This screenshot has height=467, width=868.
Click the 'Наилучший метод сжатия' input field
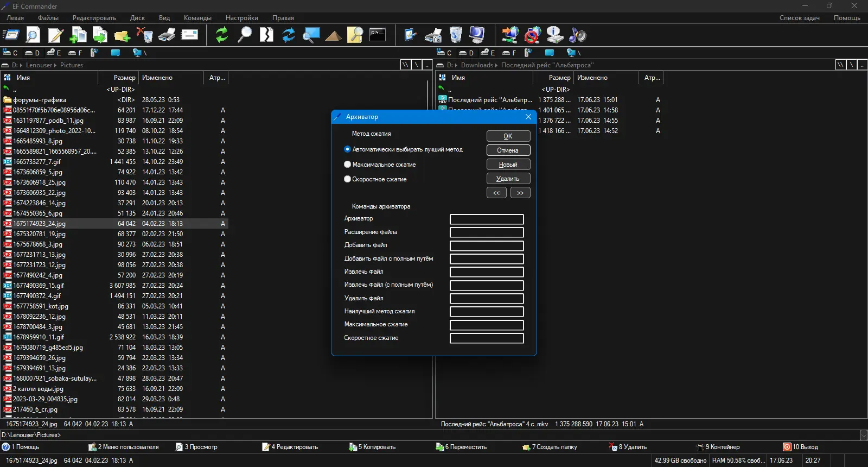(x=487, y=312)
